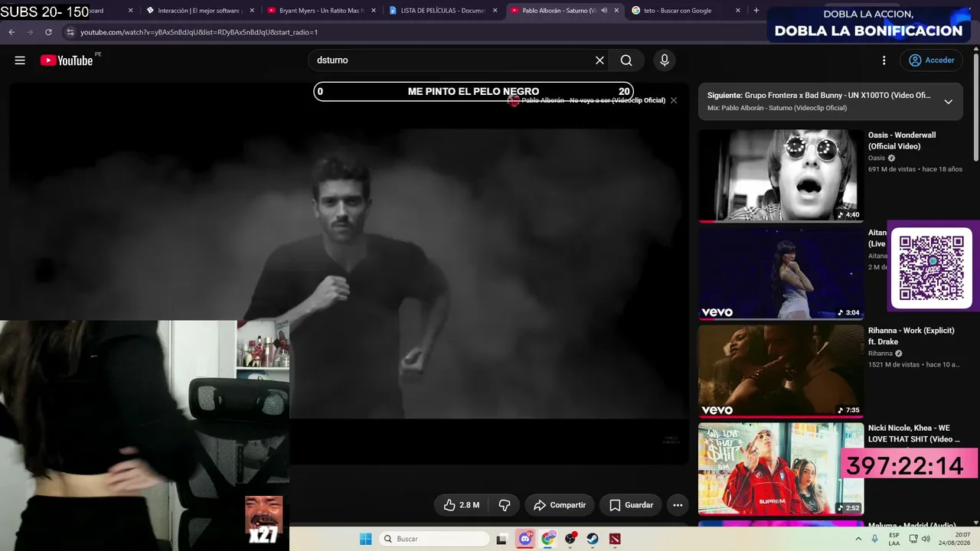Open the Rihanna channel name link

[x=880, y=354]
